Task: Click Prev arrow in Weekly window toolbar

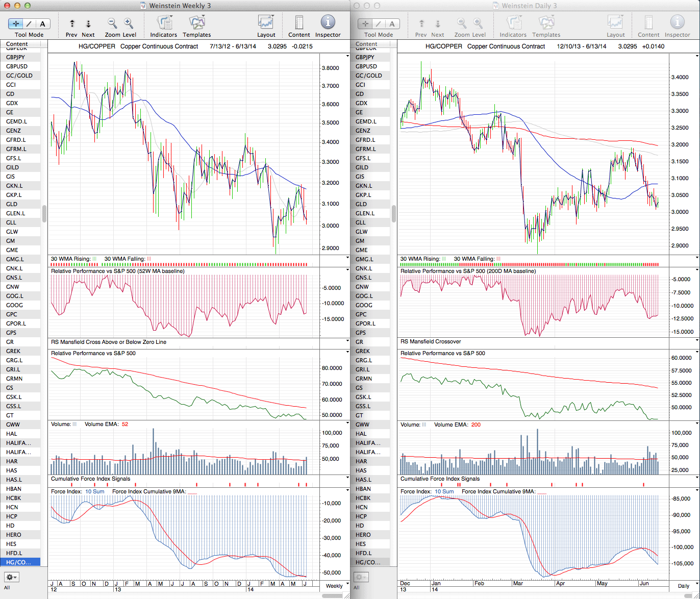Action: pos(72,23)
